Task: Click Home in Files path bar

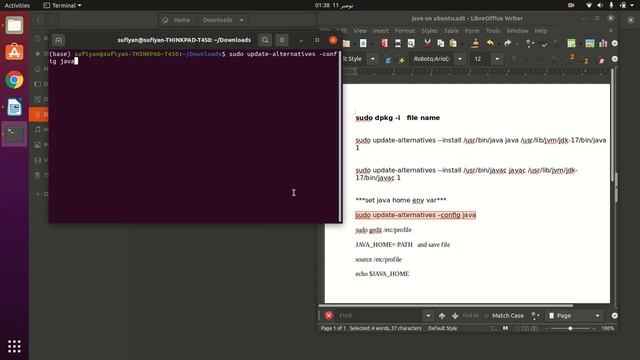Action: point(177,20)
